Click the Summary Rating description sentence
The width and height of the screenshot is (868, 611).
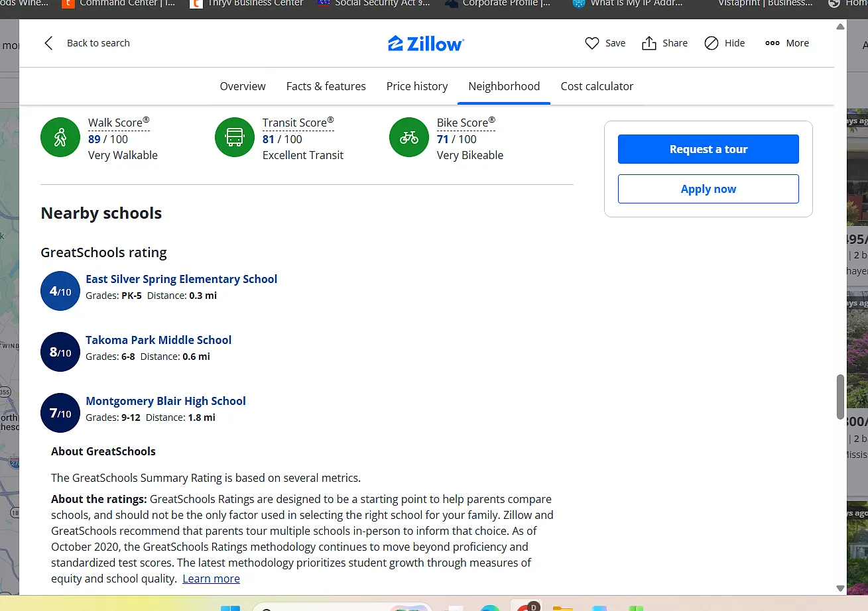pos(206,478)
